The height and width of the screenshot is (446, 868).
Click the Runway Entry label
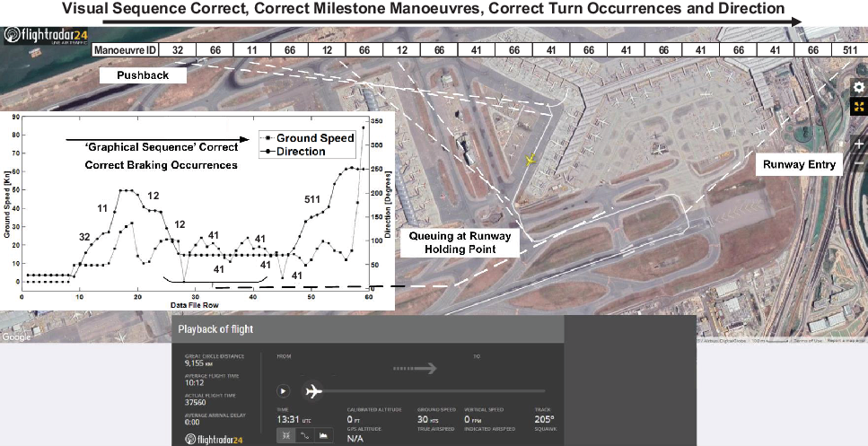pos(798,164)
